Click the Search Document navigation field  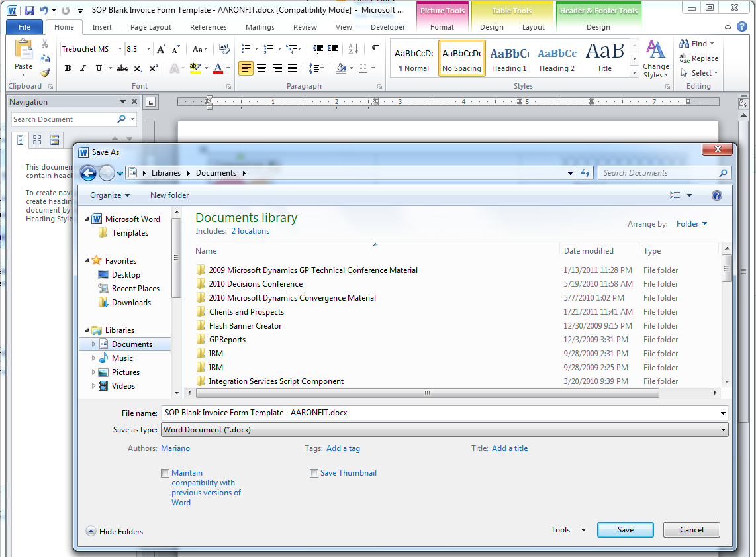coord(64,119)
